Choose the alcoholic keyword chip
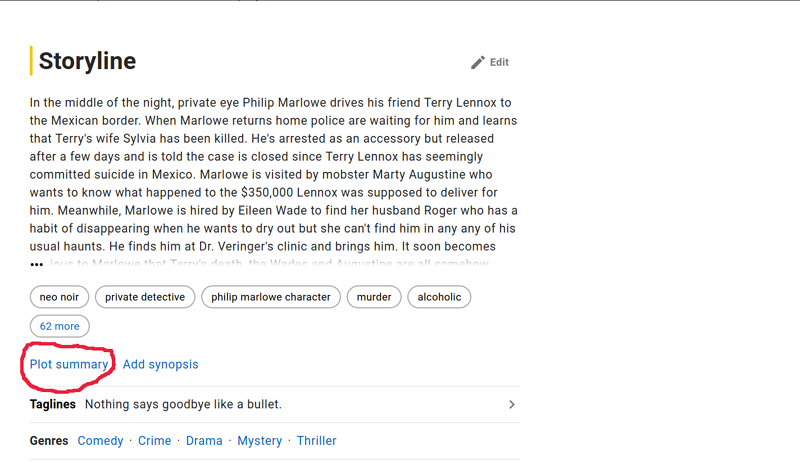 [439, 297]
